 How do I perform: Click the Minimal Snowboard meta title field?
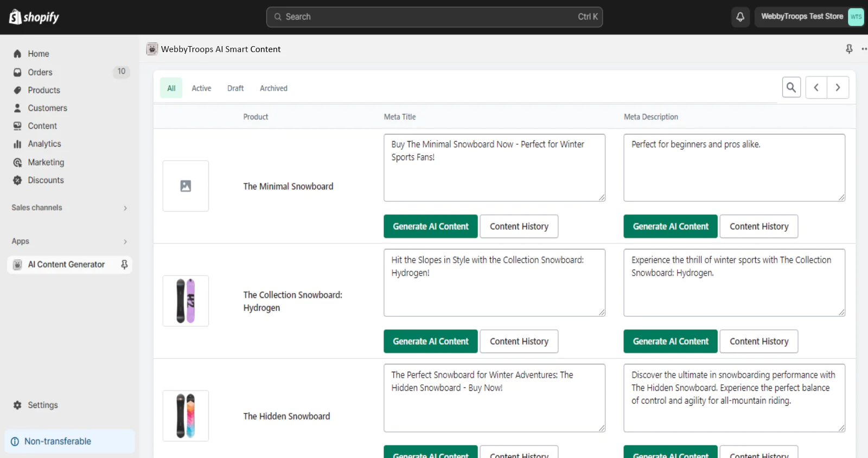[495, 168]
